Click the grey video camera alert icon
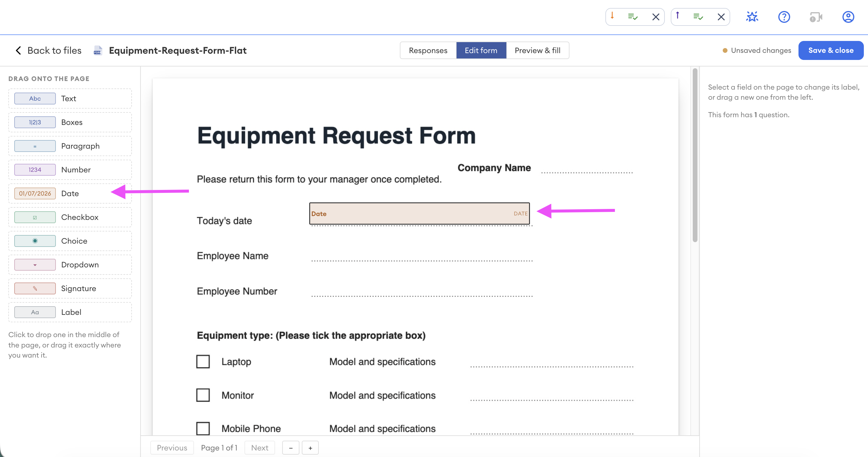This screenshot has width=868, height=457. click(x=816, y=17)
